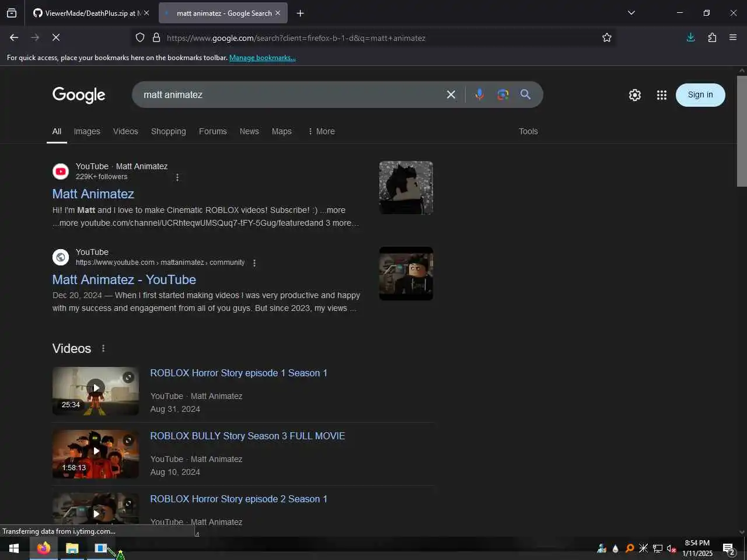Open options for Matt Animatez YouTube result

coord(177,177)
